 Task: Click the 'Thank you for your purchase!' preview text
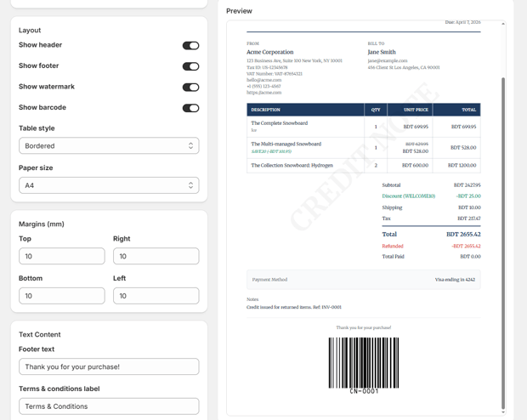pyautogui.click(x=364, y=327)
